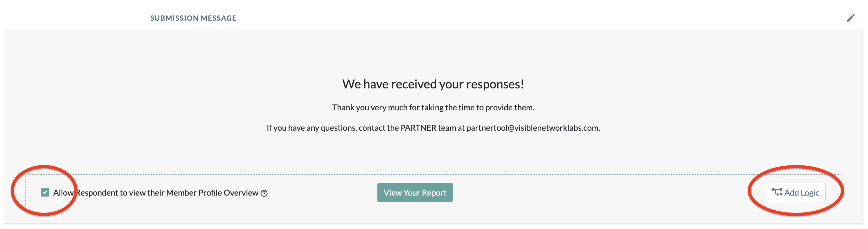Click the 'Thank you very much' message line
Screen dimensions: 868x229
433,108
